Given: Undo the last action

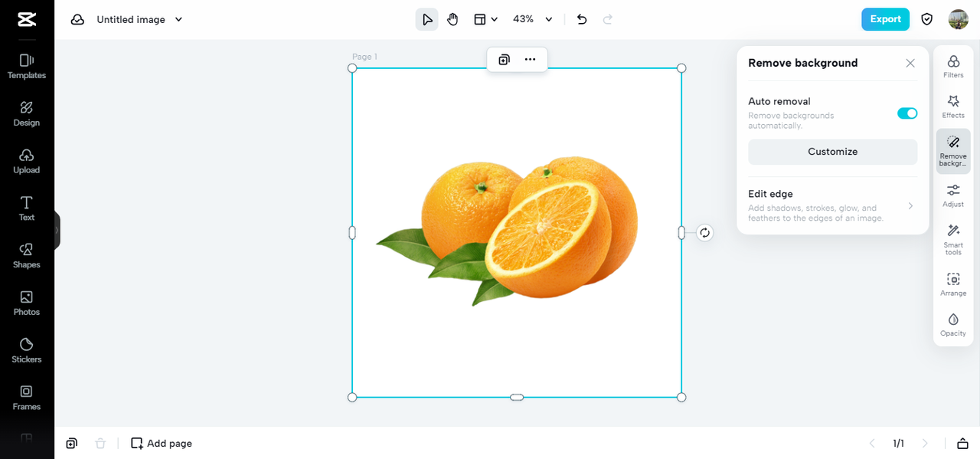Looking at the screenshot, I should 582,19.
